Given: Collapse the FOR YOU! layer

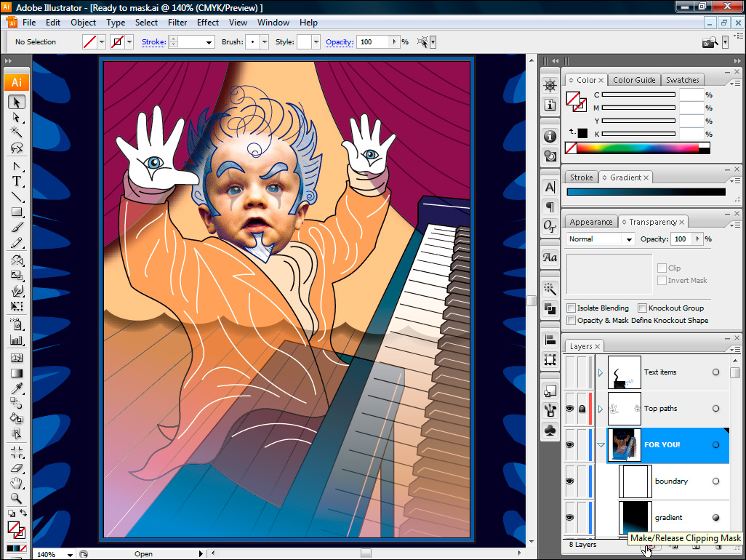Looking at the screenshot, I should pyautogui.click(x=601, y=445).
